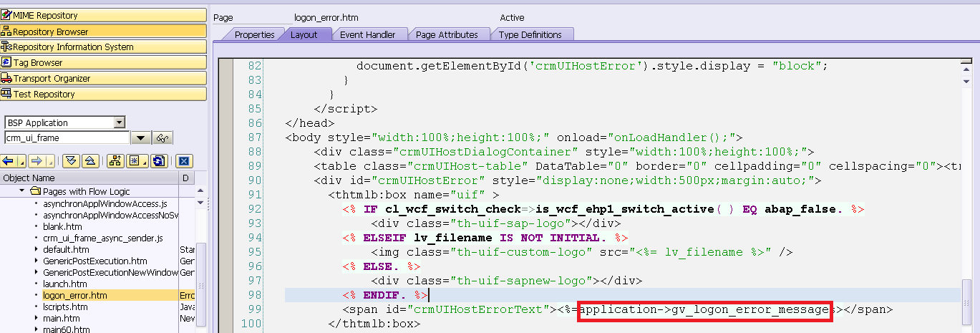Expand the default.htm tree node

(37, 249)
